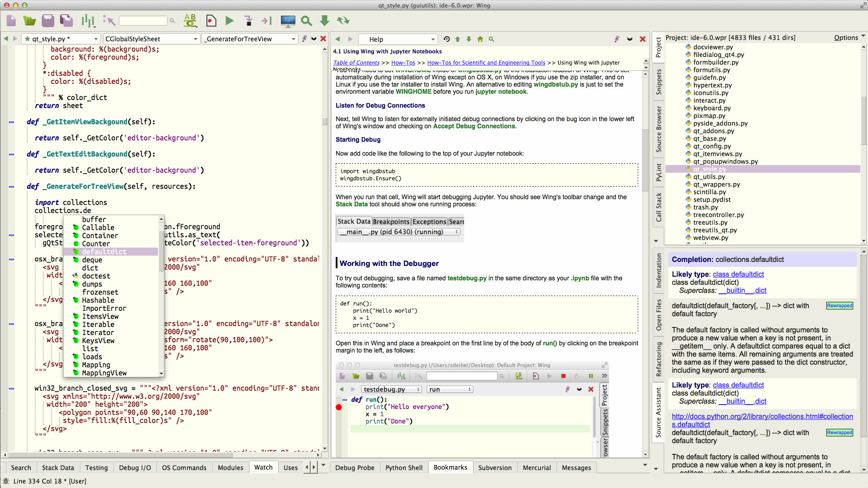This screenshot has height=488, width=868.
Task: Toggle Rewrapped display in Source Assistant
Action: pos(839,305)
